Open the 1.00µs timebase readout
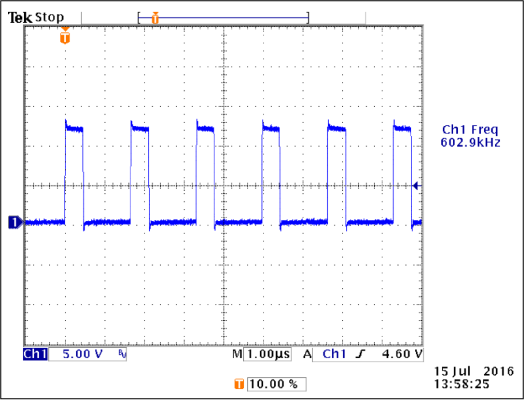This screenshot has height=400, width=524. [267, 354]
